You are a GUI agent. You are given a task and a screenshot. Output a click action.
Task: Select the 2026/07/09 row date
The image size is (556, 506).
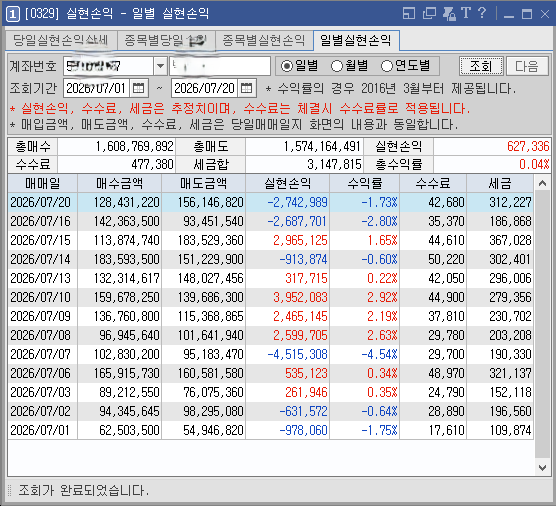pos(40,316)
